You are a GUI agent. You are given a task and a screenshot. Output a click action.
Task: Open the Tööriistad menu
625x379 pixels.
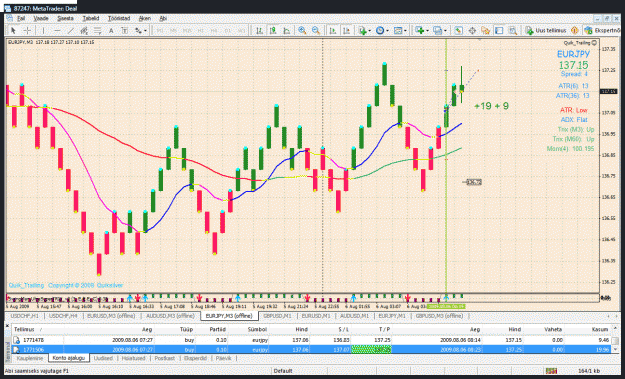(119, 18)
